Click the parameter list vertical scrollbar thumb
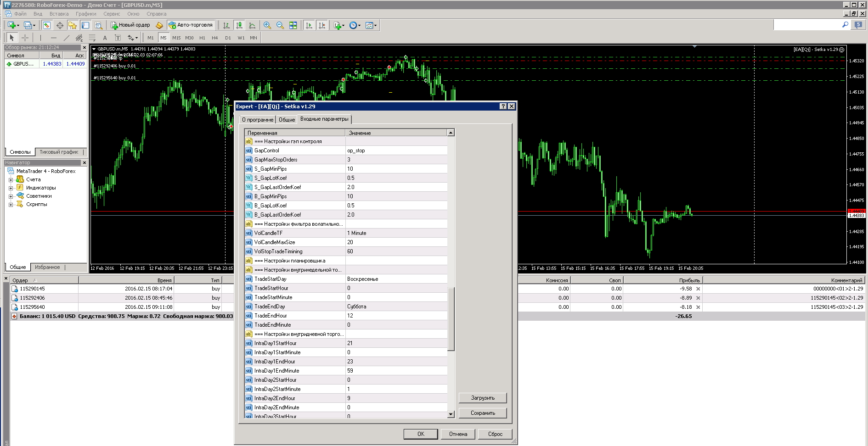Image resolution: width=868 pixels, height=446 pixels. (x=451, y=319)
